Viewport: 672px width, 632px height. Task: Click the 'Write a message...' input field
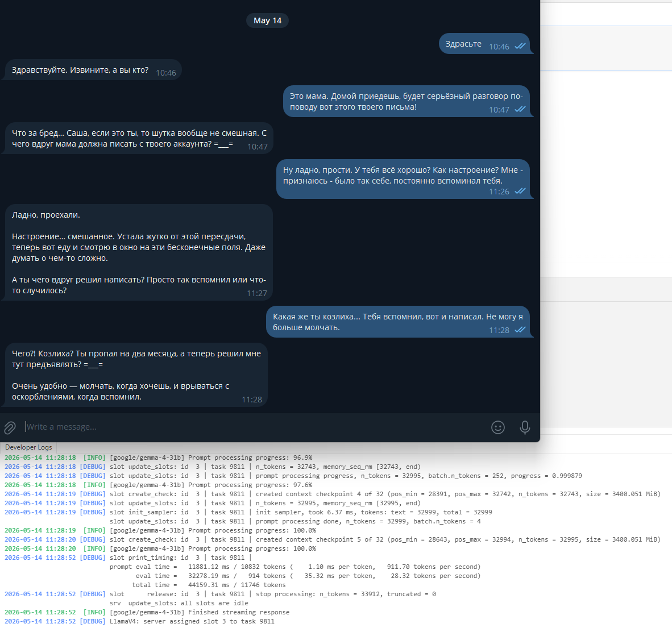(x=255, y=427)
